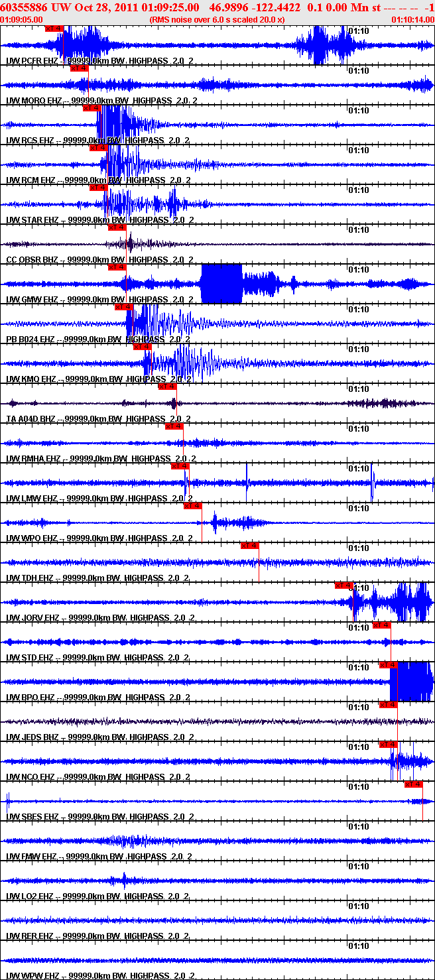Viewport: 435px width, 980px height.
Task: Select the RMS noise scaling note
Action: coord(217,20)
